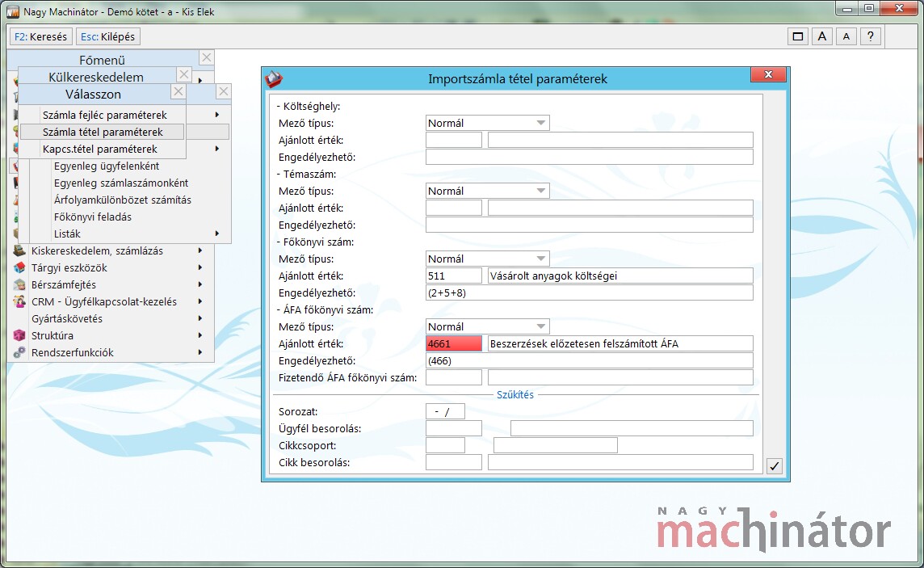Click the CRM Ügyfélkapcsolat-kezelés icon
Image resolution: width=924 pixels, height=568 pixels.
(x=19, y=302)
